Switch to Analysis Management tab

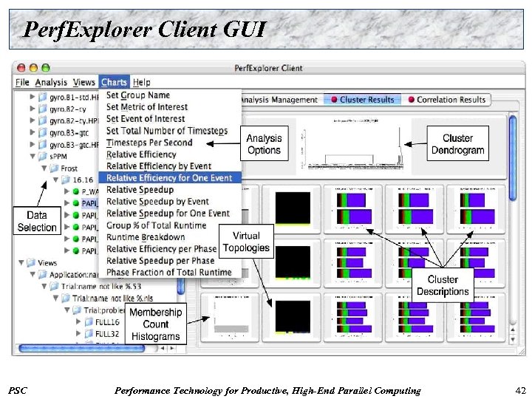pyautogui.click(x=279, y=100)
